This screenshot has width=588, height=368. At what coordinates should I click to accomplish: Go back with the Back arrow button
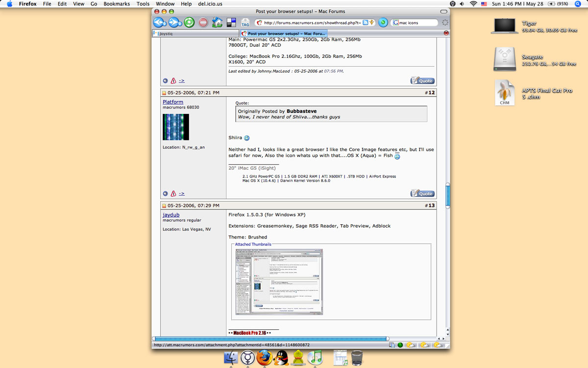point(160,22)
